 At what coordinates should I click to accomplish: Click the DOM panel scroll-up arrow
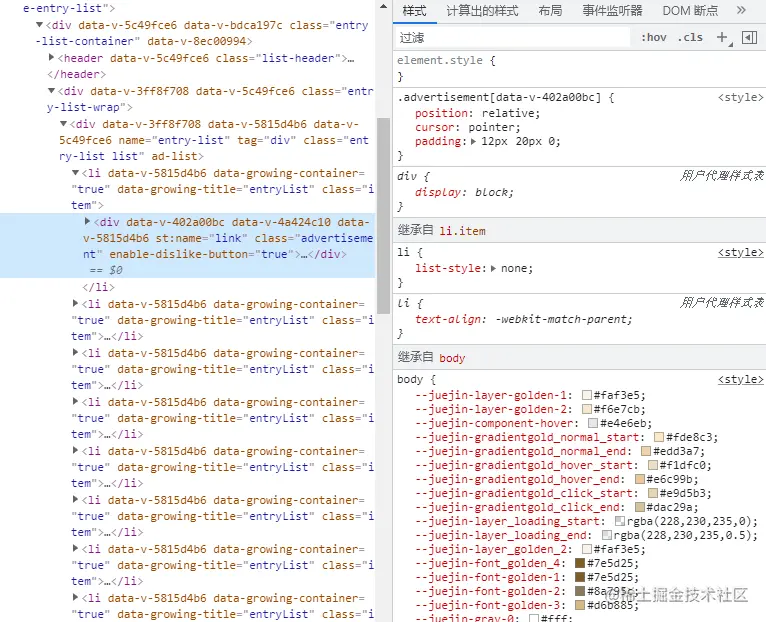(383, 7)
